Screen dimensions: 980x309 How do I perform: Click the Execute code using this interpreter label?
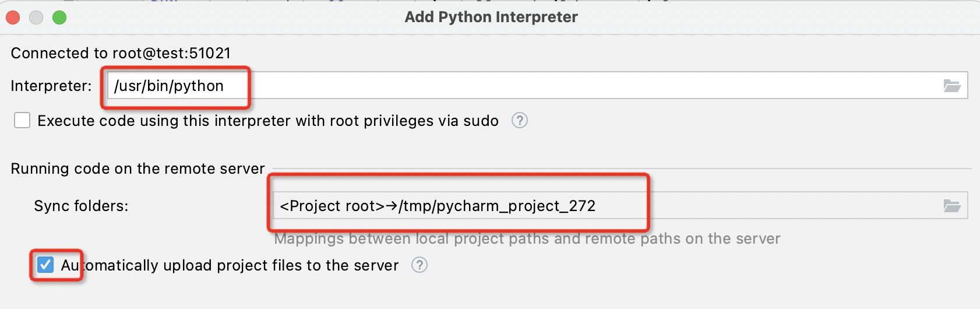click(267, 121)
